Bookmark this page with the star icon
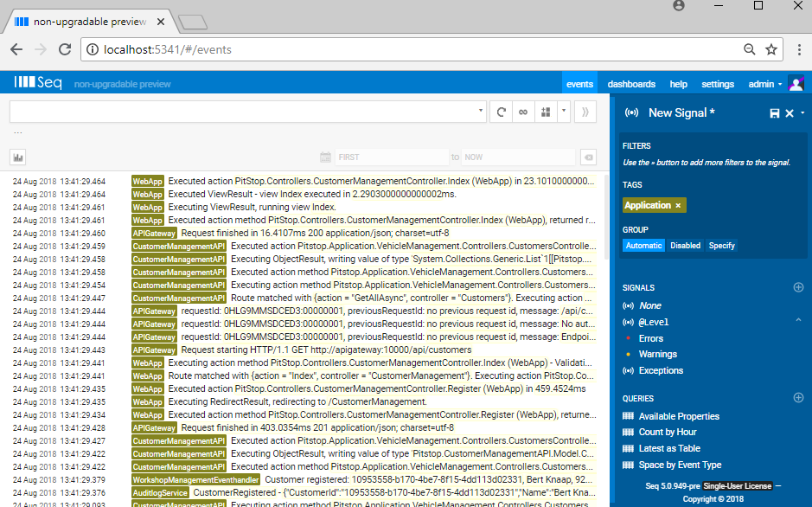This screenshot has height=507, width=812. (x=771, y=49)
